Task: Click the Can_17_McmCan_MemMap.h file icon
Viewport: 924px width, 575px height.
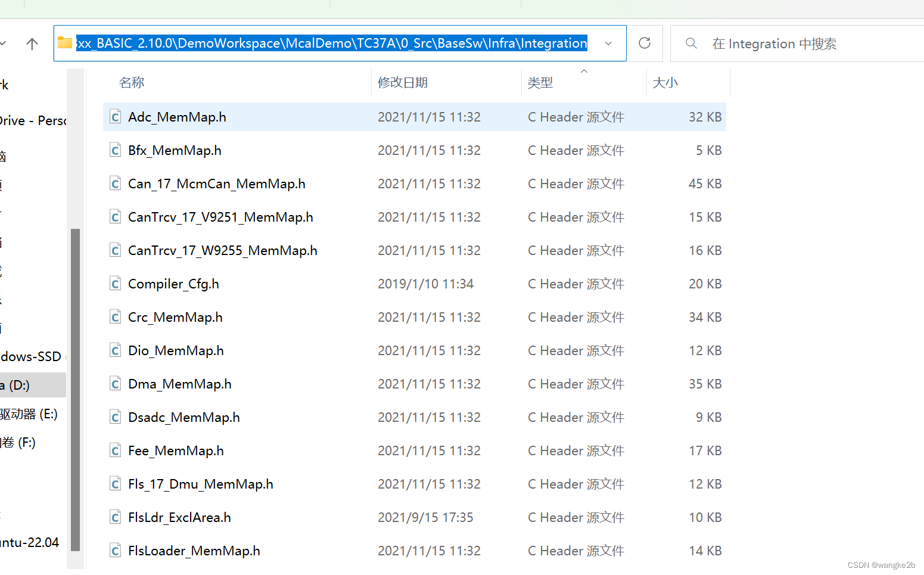Action: coord(116,184)
